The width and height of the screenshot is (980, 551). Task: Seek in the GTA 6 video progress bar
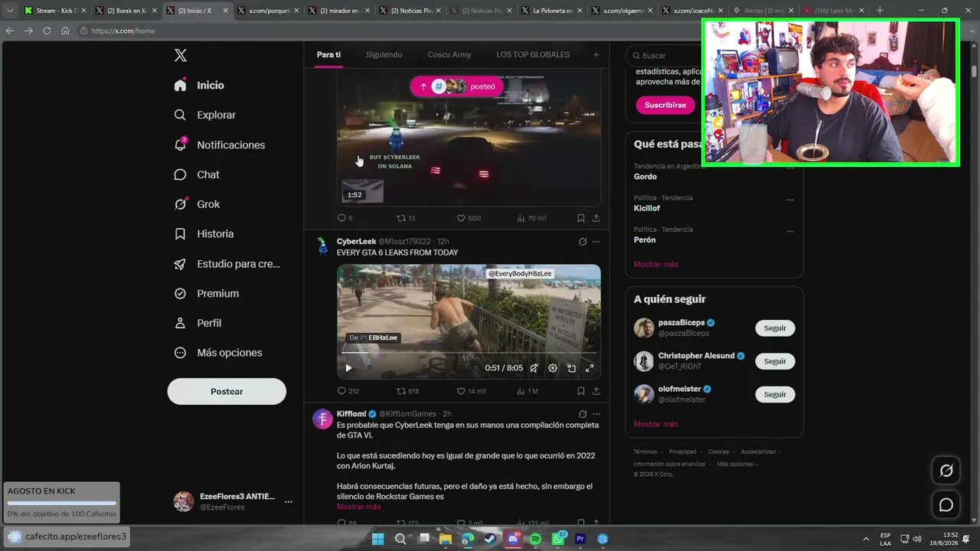[x=469, y=354]
